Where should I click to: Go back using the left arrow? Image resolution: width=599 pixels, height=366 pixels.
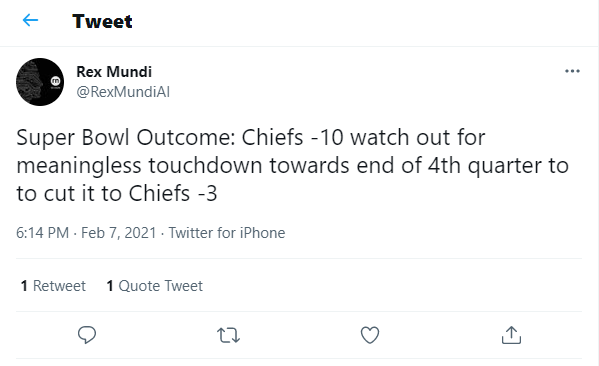[30, 20]
